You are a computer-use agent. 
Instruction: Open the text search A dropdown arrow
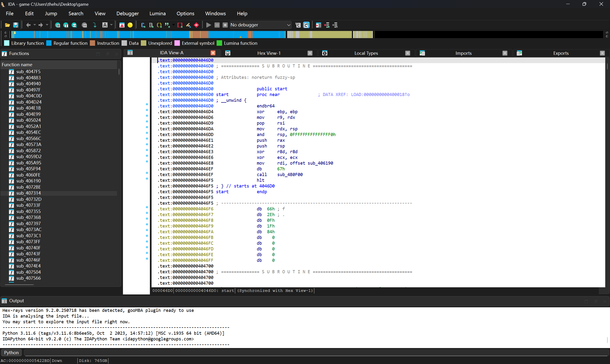point(111,25)
